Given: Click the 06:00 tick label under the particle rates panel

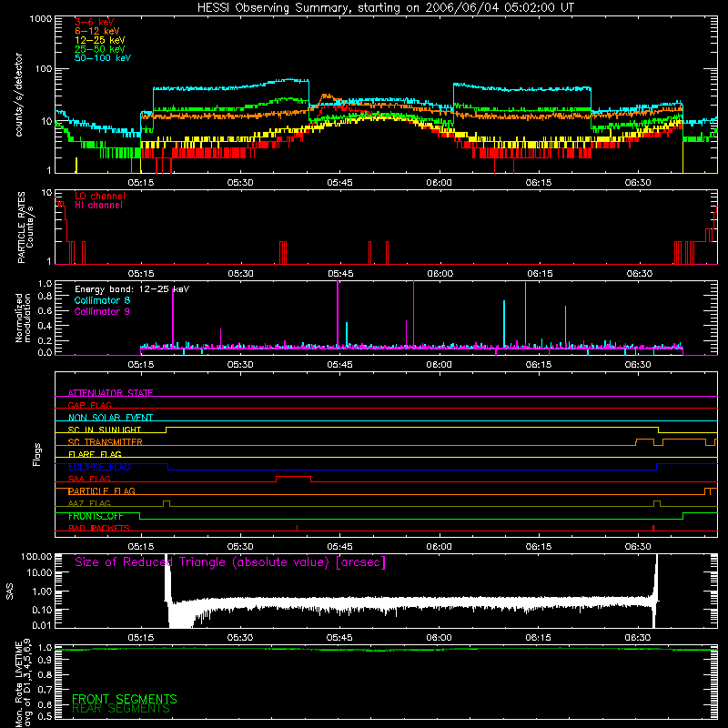Looking at the screenshot, I should click(x=440, y=274).
